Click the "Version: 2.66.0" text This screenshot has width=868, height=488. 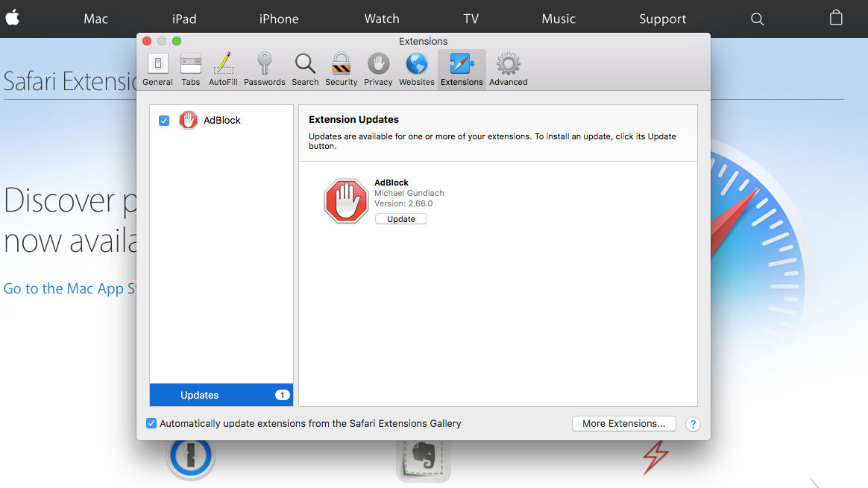tap(403, 203)
